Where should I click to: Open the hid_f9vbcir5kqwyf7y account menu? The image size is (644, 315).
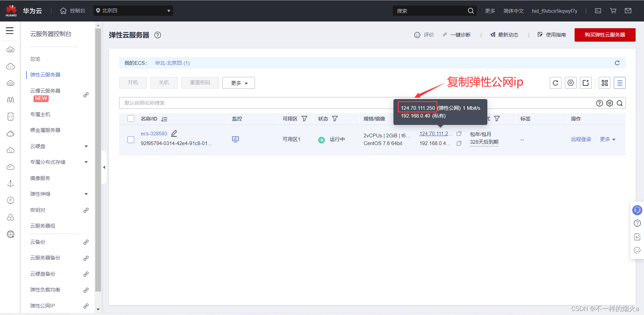coord(554,11)
